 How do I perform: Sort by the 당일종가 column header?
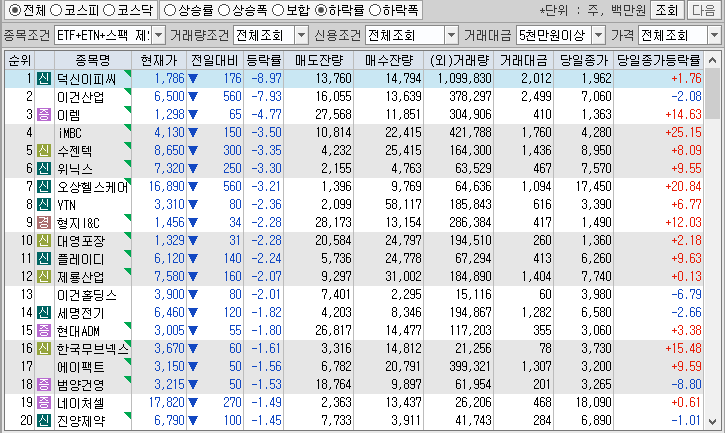[x=584, y=60]
